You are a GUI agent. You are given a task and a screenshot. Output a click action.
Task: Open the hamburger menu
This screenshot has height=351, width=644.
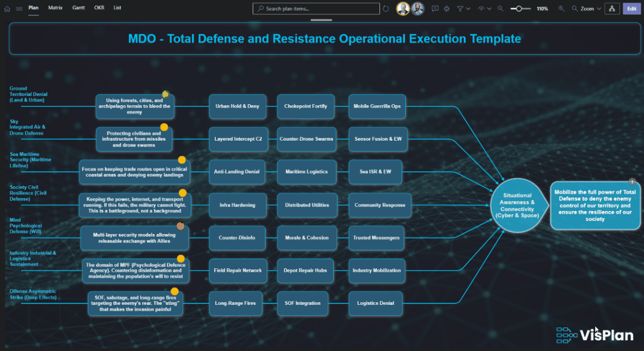click(19, 9)
